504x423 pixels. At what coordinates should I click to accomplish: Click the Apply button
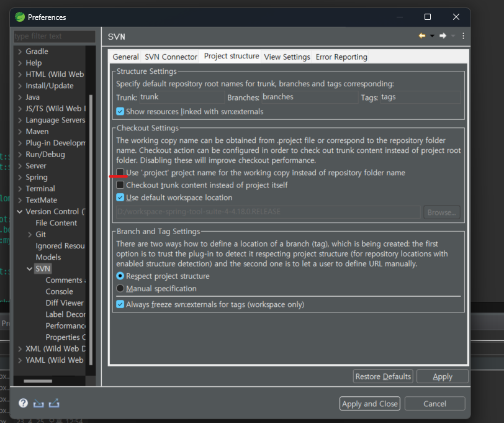(443, 376)
